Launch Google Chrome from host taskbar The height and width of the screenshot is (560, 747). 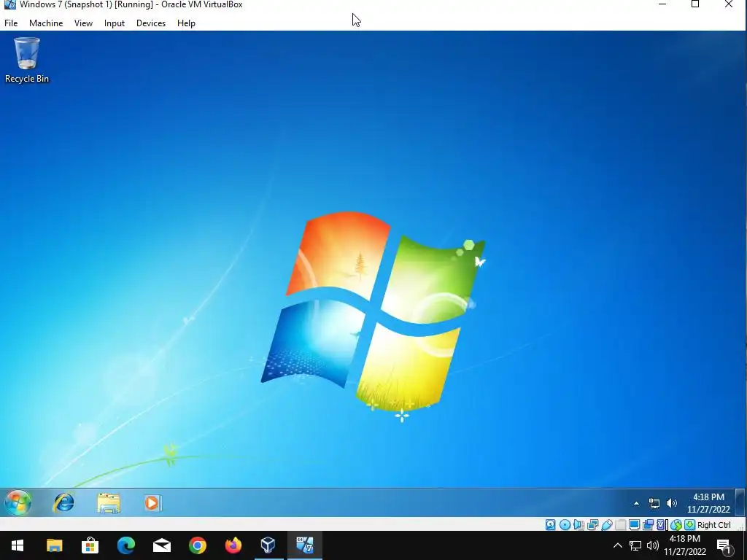pyautogui.click(x=197, y=545)
